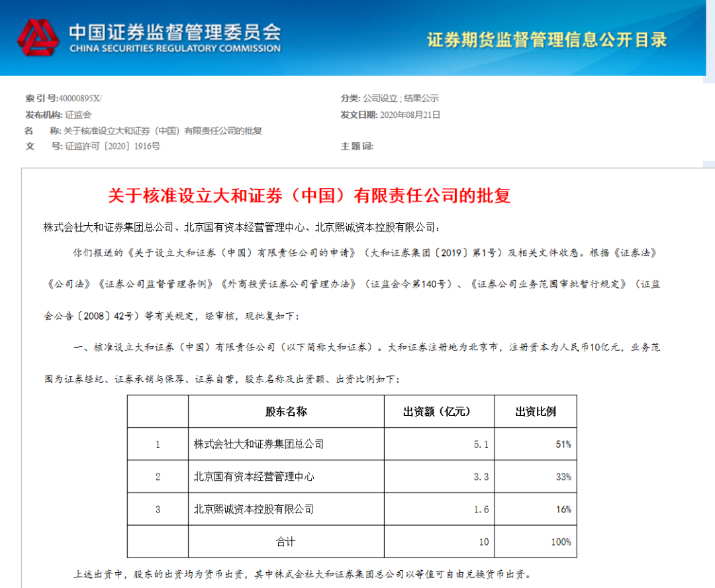Select the 索引号 40000895X/ text
This screenshot has height=588, width=715.
[x=64, y=98]
